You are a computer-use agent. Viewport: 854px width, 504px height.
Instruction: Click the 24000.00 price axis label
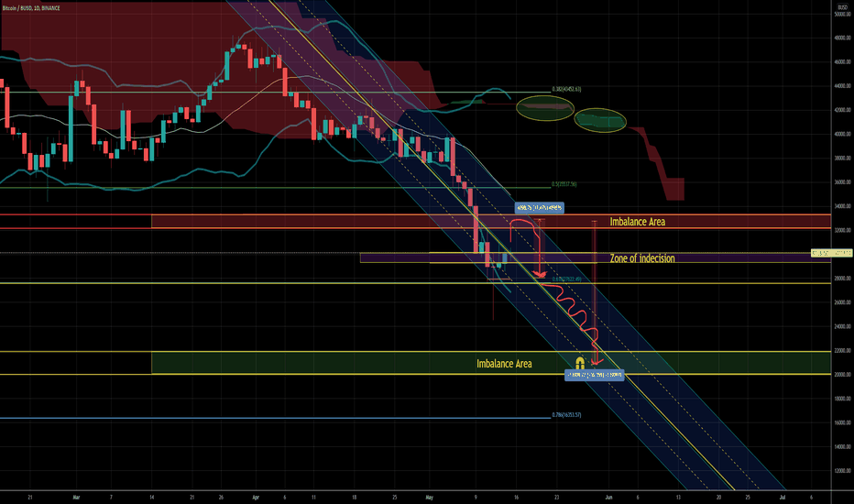point(842,326)
